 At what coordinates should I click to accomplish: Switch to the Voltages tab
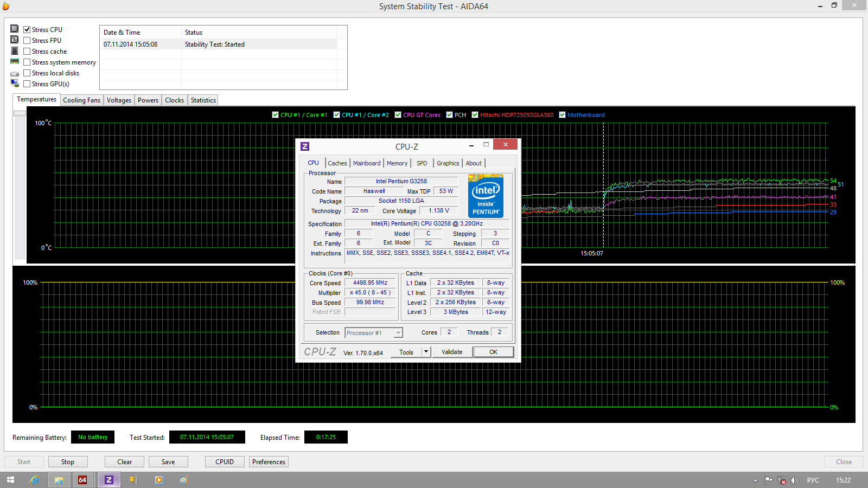[119, 100]
